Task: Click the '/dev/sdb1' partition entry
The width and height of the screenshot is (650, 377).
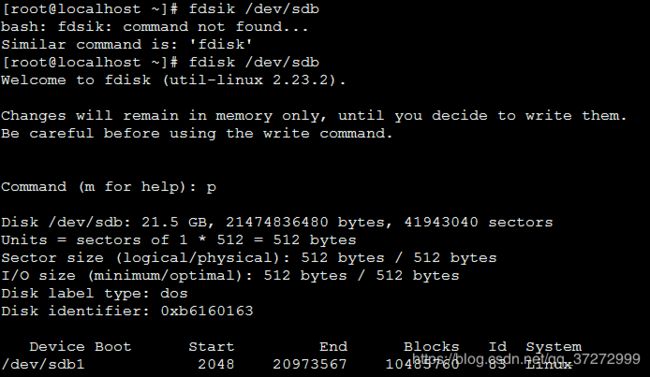Action: coord(43,365)
